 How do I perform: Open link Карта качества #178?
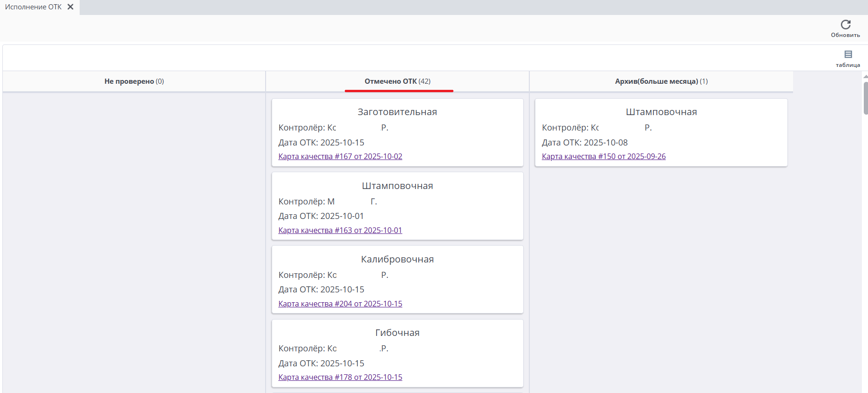(340, 378)
